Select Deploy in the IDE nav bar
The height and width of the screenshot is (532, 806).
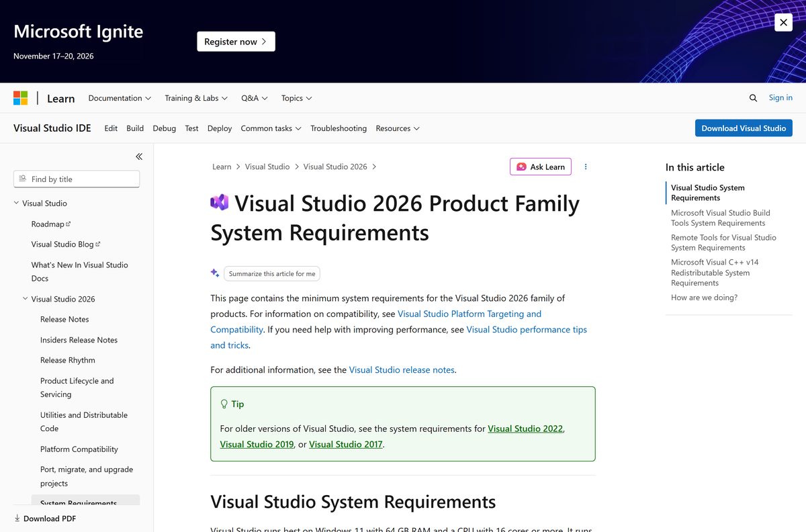[220, 128]
